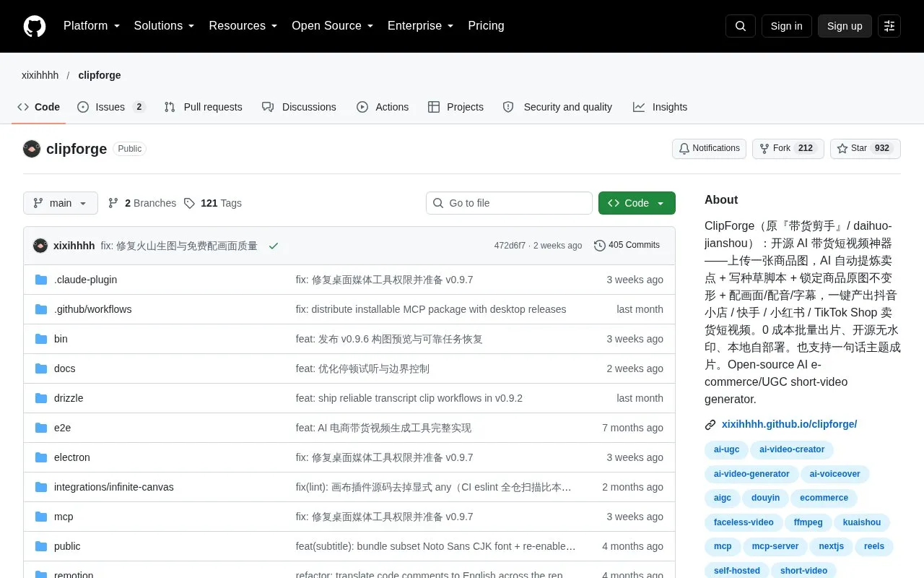Screen dimensions: 924x578
Task: Open the Security and quality tab
Action: coord(557,107)
